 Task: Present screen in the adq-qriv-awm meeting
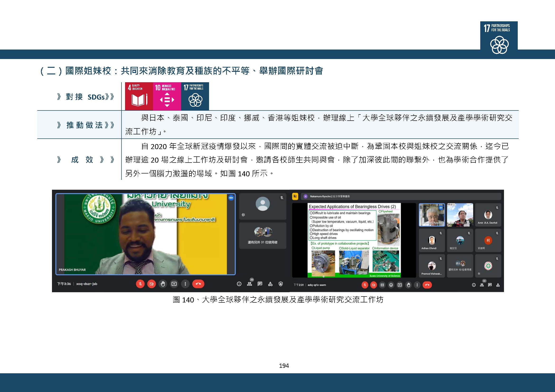point(400,285)
